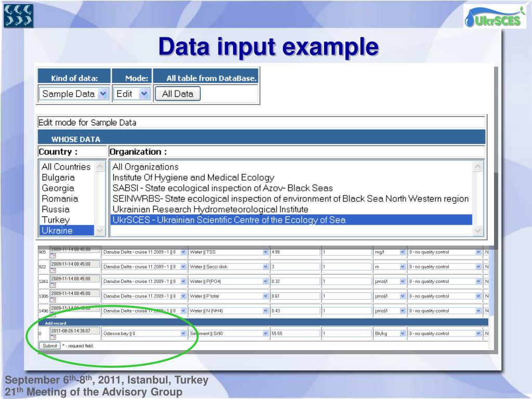Image resolution: width=532 pixels, height=399 pixels.
Task: Click the Submit button
Action: [x=49, y=346]
